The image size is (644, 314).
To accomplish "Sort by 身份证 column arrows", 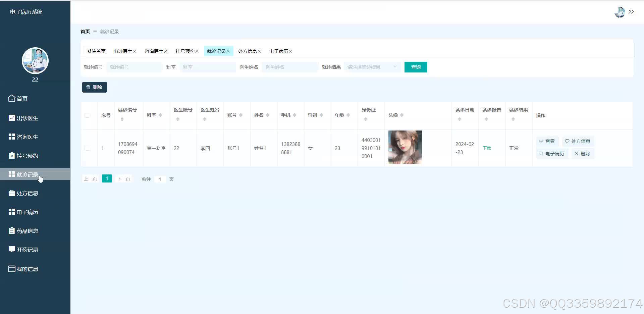I will [x=366, y=119].
